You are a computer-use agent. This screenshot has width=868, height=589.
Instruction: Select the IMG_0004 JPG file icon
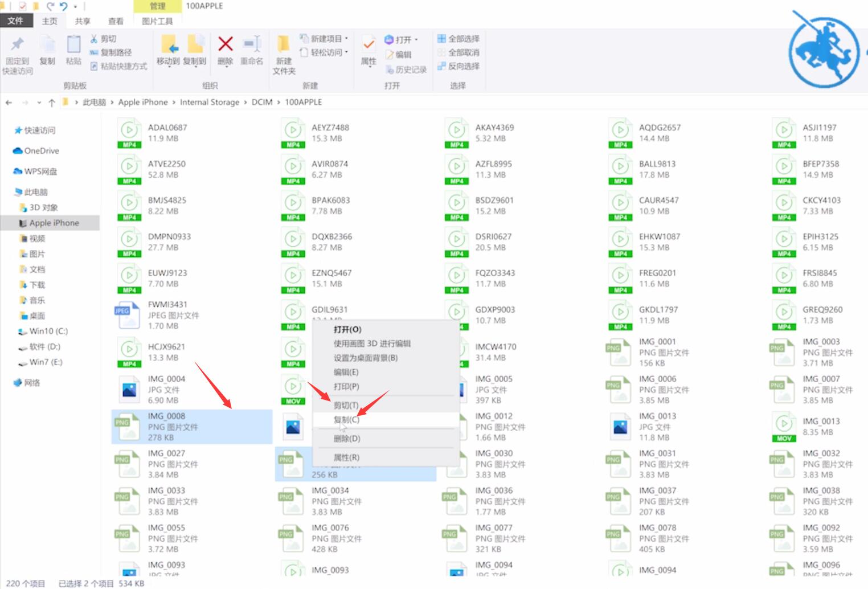pyautogui.click(x=129, y=390)
